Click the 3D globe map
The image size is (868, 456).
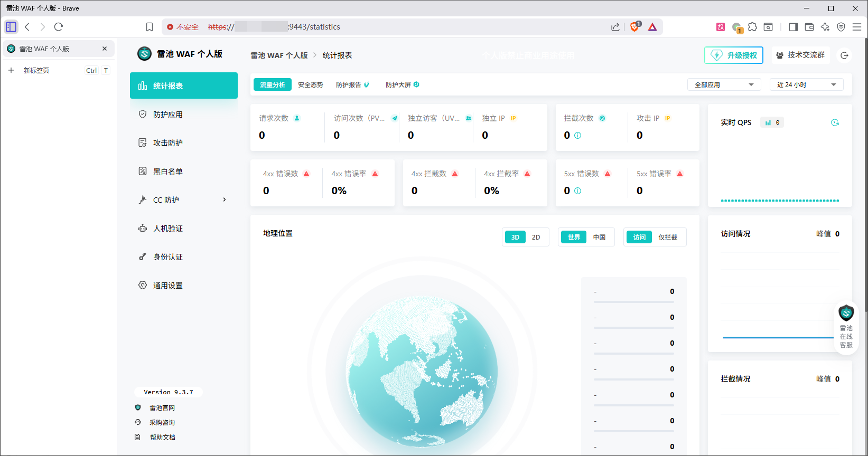[x=422, y=372]
